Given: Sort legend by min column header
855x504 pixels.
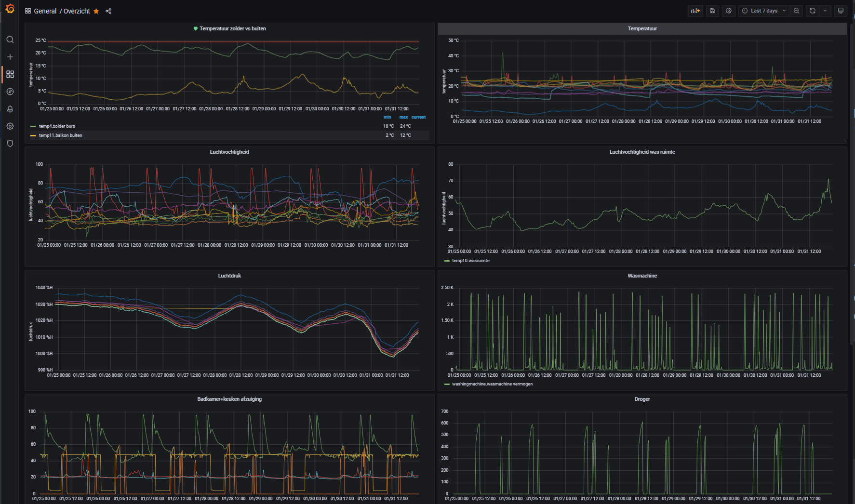Looking at the screenshot, I should 387,117.
